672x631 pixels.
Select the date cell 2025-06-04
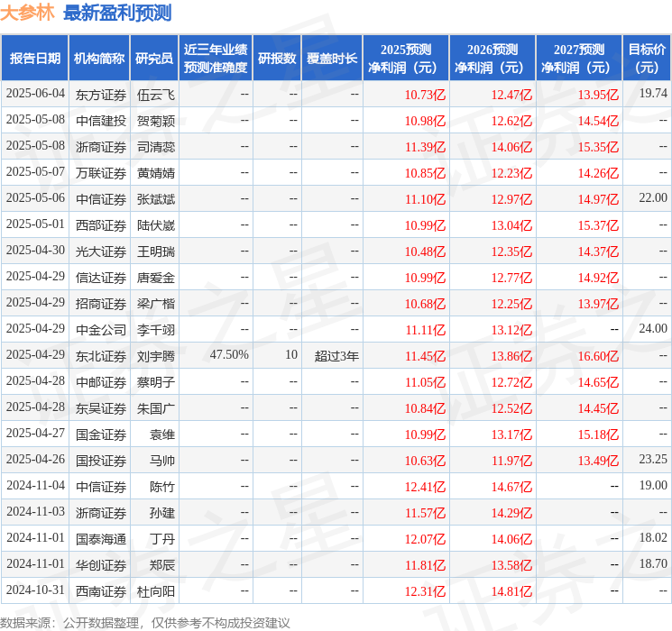click(35, 94)
